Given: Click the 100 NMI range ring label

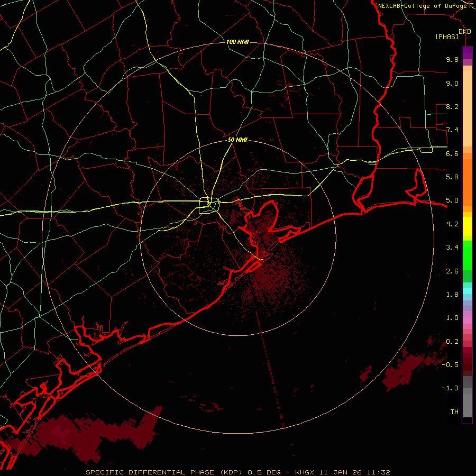Looking at the screenshot, I should (237, 42).
